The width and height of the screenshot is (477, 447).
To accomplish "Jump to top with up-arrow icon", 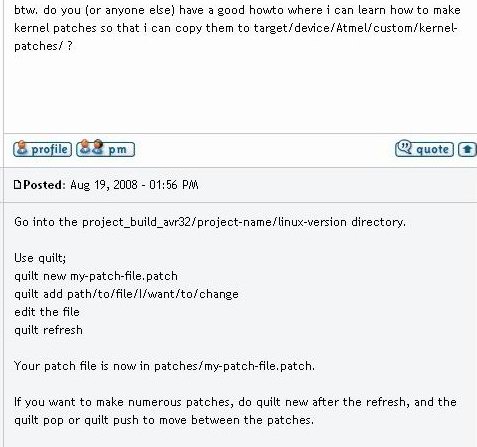I will pos(467,149).
